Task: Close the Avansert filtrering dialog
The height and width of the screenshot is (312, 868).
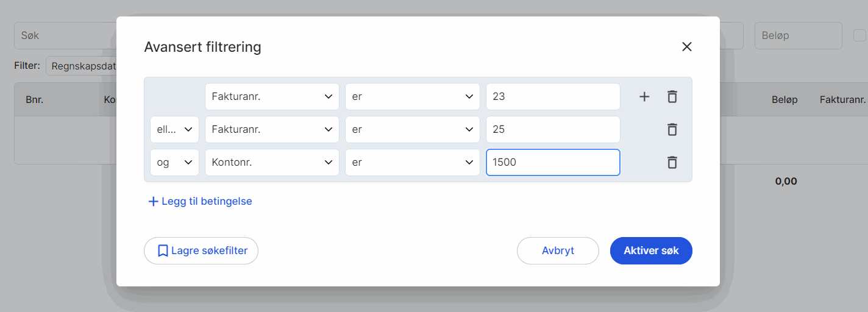Action: click(x=686, y=47)
